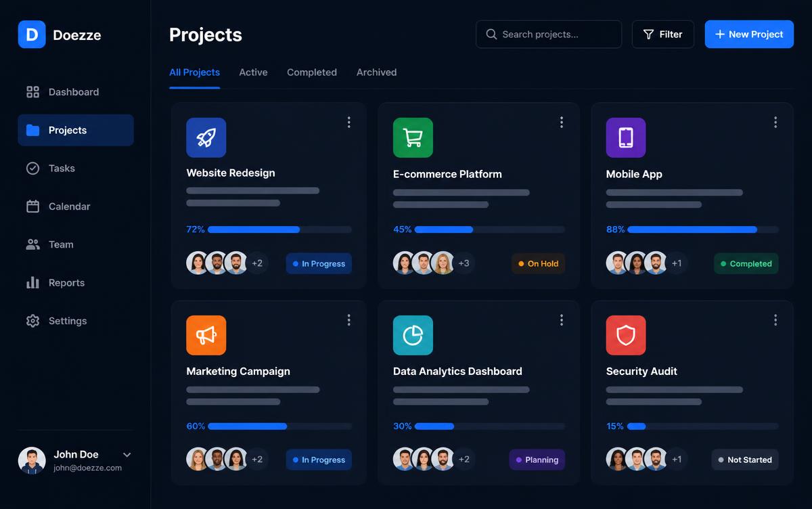The image size is (812, 509).
Task: Click the Settings gear icon
Action: pyautogui.click(x=32, y=321)
